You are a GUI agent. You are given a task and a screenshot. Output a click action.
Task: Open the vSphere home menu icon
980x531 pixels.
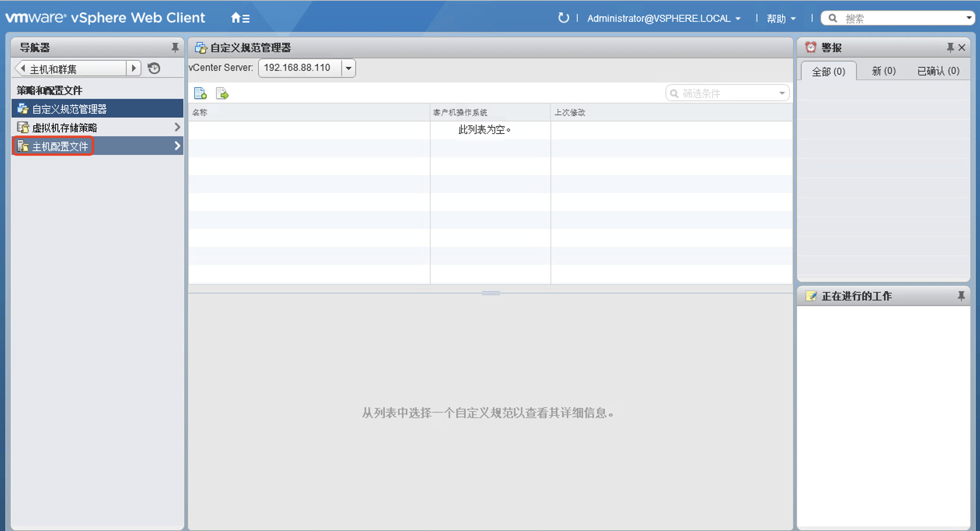tap(240, 18)
